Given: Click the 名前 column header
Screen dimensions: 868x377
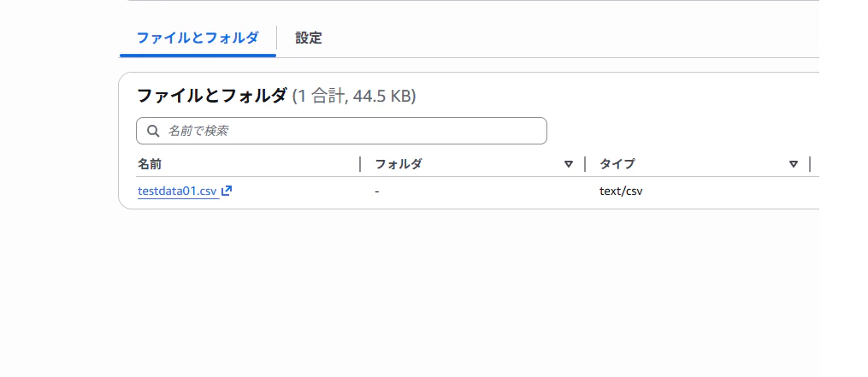Looking at the screenshot, I should (150, 164).
